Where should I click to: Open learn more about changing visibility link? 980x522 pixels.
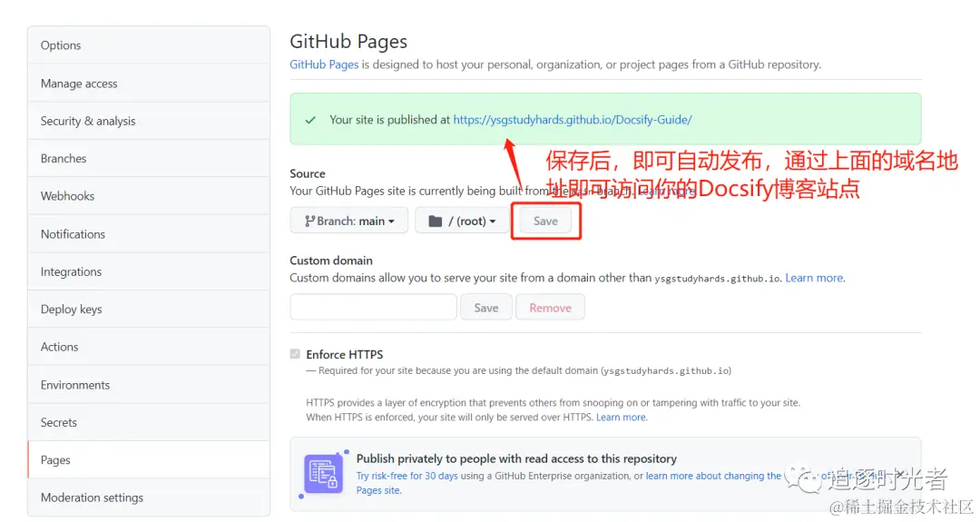[713, 476]
